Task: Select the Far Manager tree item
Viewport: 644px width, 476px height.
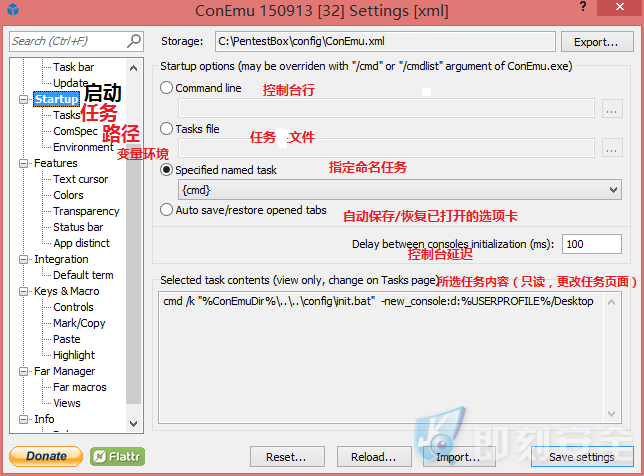Action: pyautogui.click(x=64, y=371)
